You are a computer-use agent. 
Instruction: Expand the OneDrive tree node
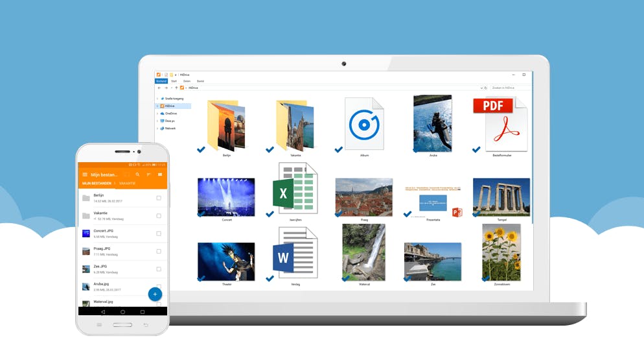pos(157,114)
